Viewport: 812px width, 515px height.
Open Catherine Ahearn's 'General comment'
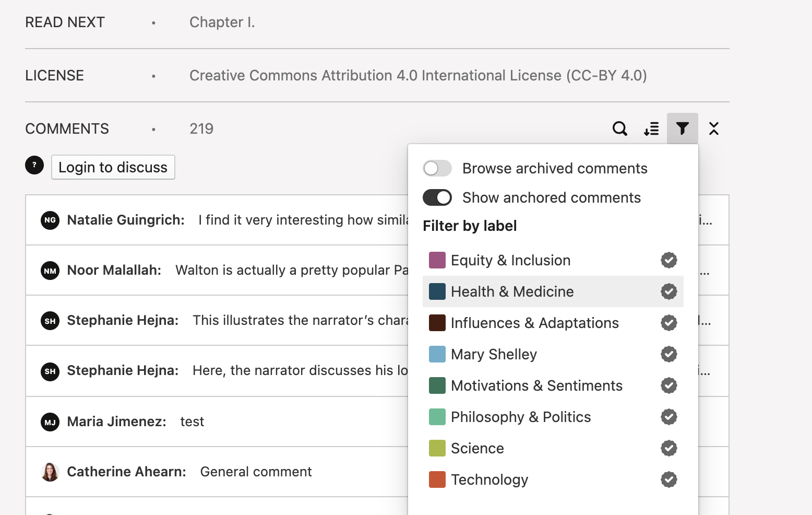point(217,472)
